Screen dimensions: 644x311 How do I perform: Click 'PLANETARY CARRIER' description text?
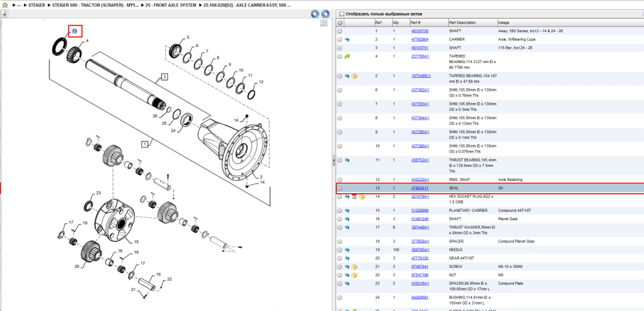point(466,211)
